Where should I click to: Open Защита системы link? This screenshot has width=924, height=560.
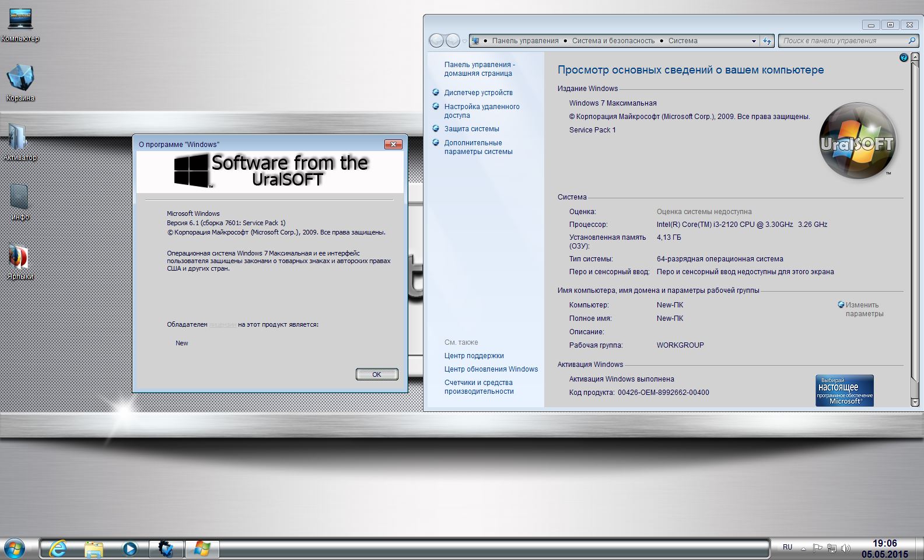point(471,129)
